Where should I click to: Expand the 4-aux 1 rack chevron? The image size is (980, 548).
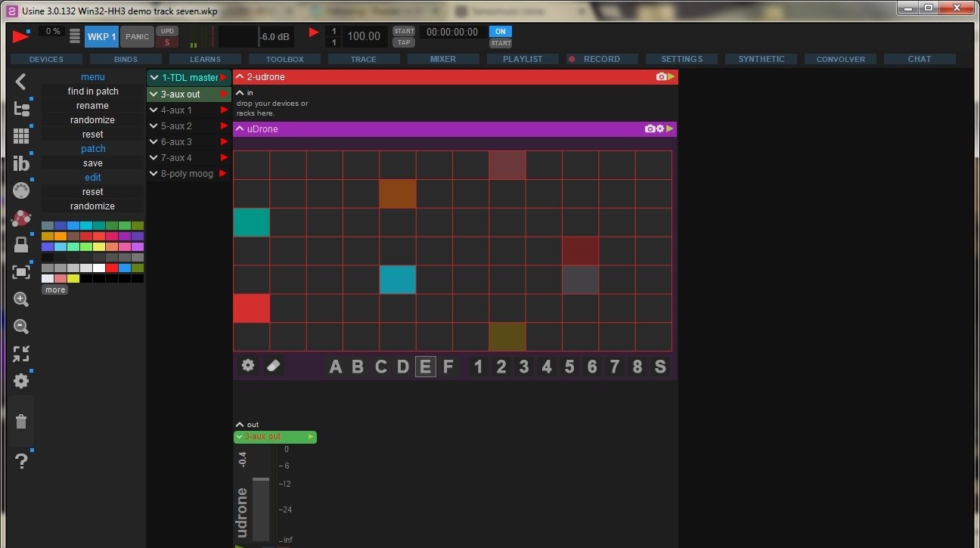(x=154, y=110)
